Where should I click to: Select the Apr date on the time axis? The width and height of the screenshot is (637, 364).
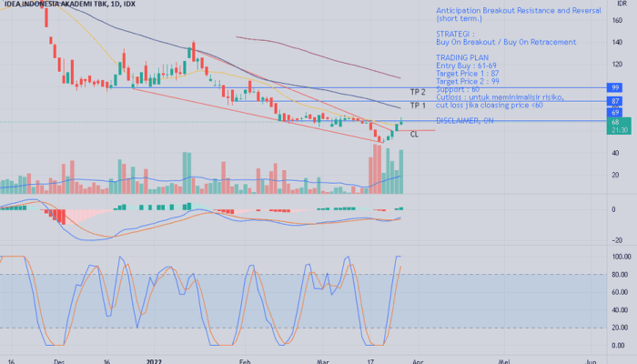point(417,359)
